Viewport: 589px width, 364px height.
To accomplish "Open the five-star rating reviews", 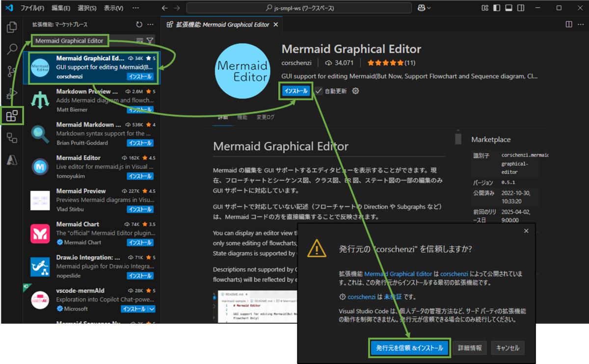I will [x=391, y=63].
